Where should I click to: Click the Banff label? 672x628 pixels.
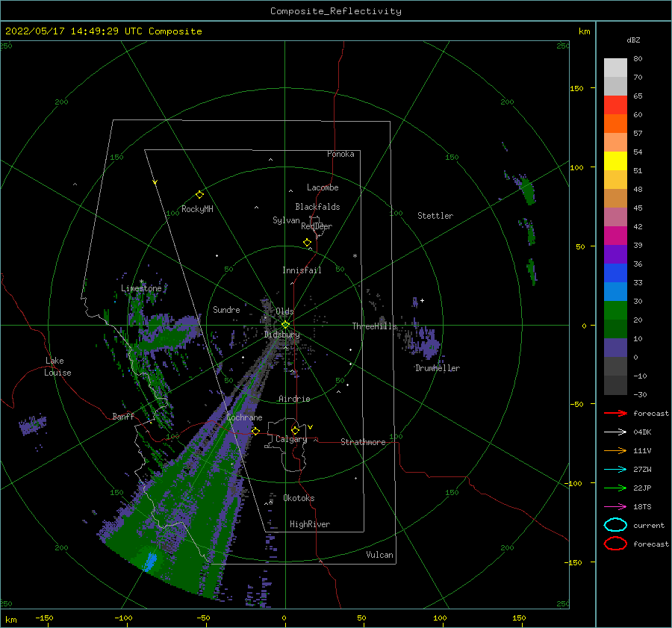(x=123, y=416)
